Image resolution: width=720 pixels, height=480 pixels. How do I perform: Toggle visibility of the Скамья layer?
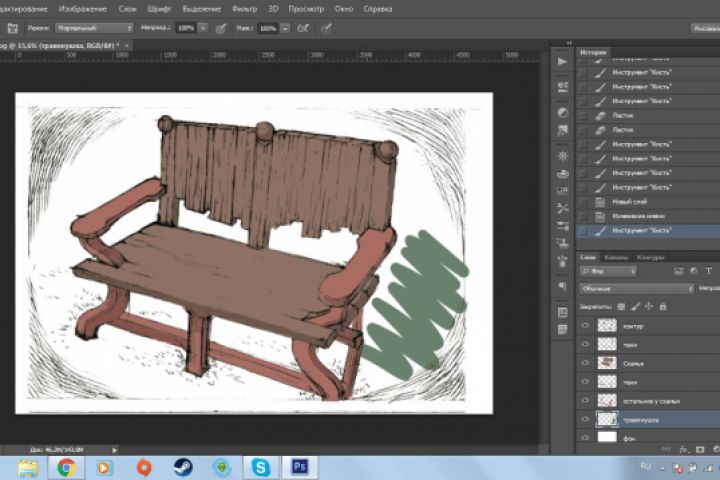(585, 363)
